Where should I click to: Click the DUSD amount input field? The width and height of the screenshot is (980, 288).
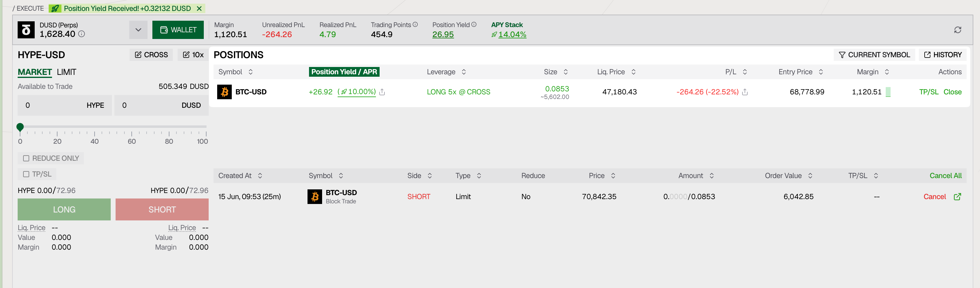click(161, 105)
